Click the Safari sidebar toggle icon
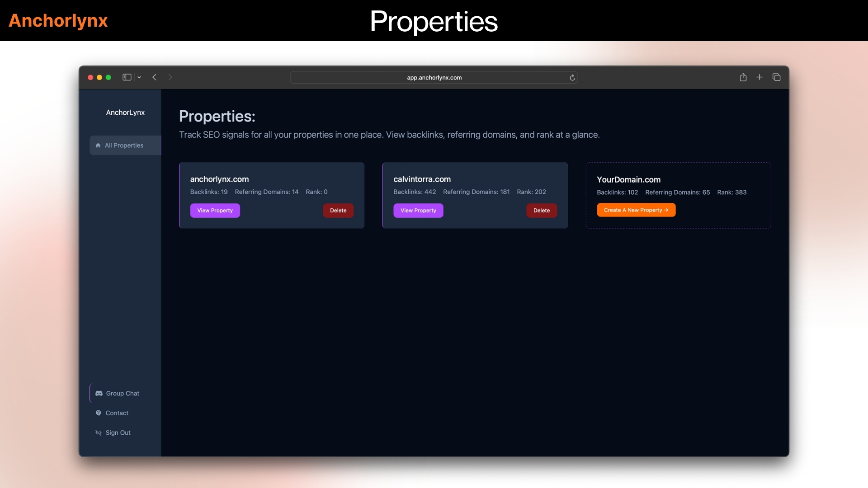 (x=127, y=77)
